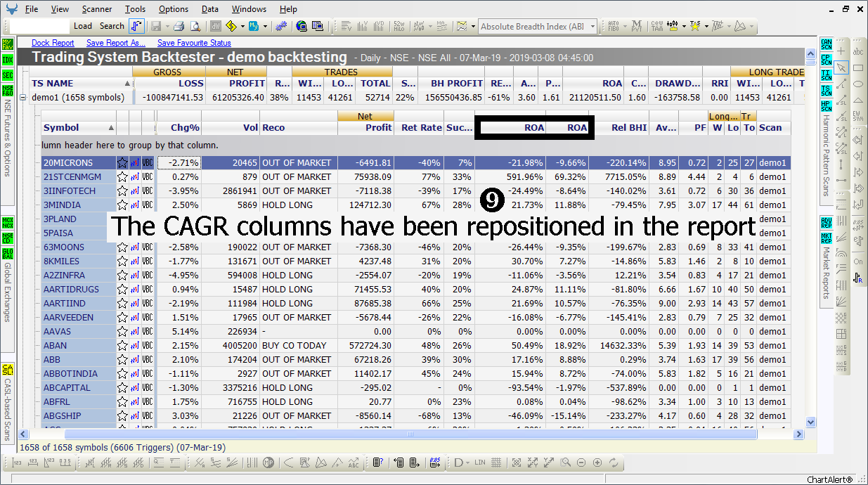The height and width of the screenshot is (485, 868).
Task: Open print preview from the toolbar
Action: 195,26
